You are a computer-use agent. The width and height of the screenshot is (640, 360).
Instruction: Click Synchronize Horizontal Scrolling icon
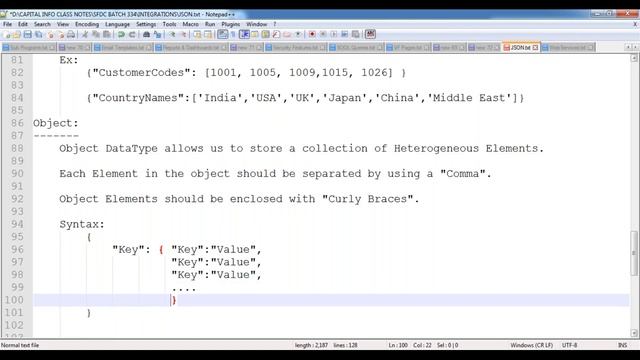208,34
